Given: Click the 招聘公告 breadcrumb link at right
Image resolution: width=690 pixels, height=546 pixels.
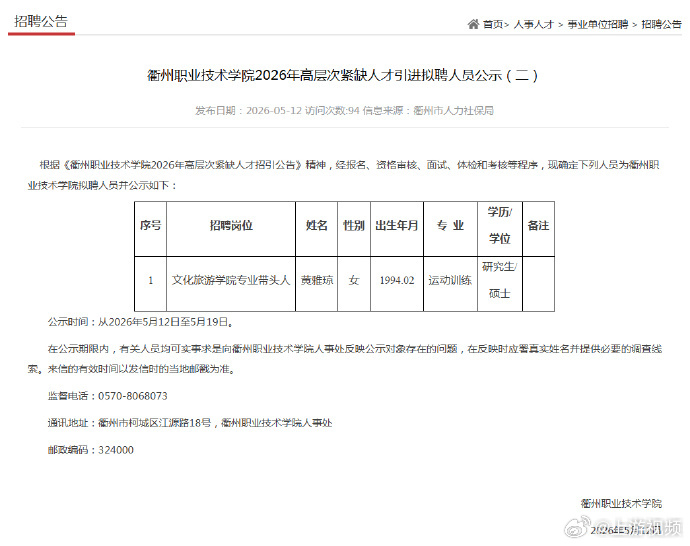Looking at the screenshot, I should point(661,25).
